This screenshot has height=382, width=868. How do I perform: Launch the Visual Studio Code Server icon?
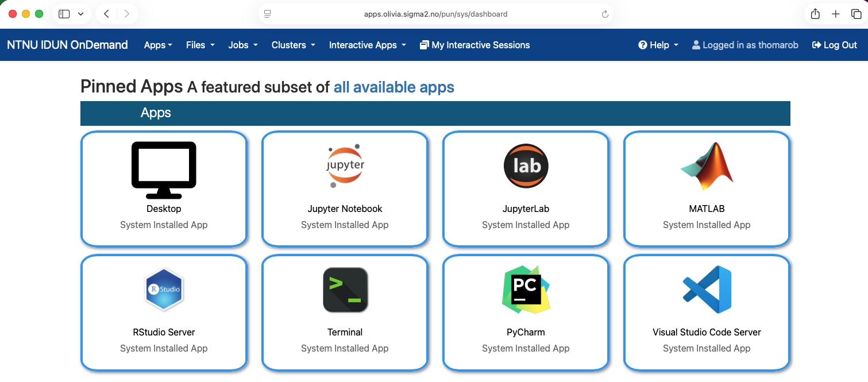(x=707, y=290)
